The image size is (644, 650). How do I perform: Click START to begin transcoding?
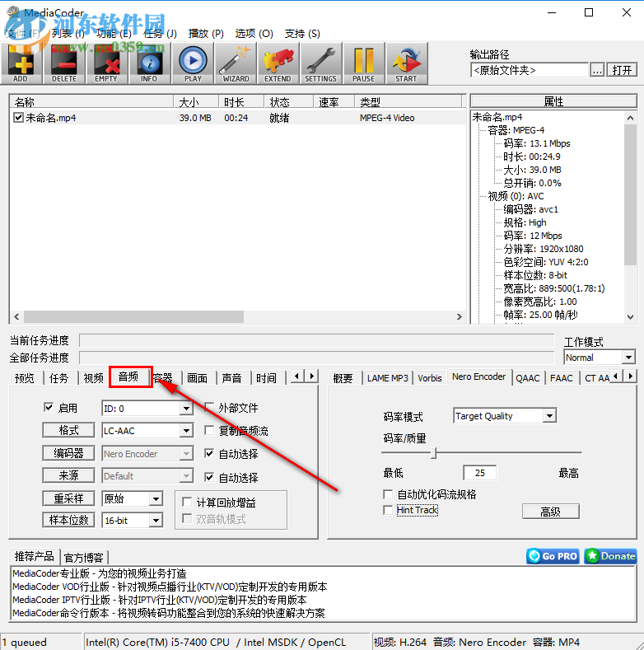pos(406,63)
